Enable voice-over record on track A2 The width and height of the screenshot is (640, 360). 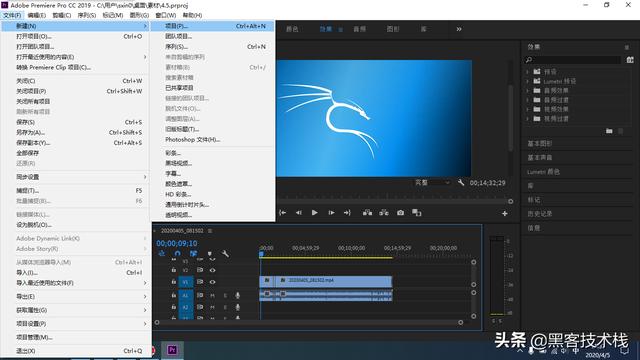238,307
